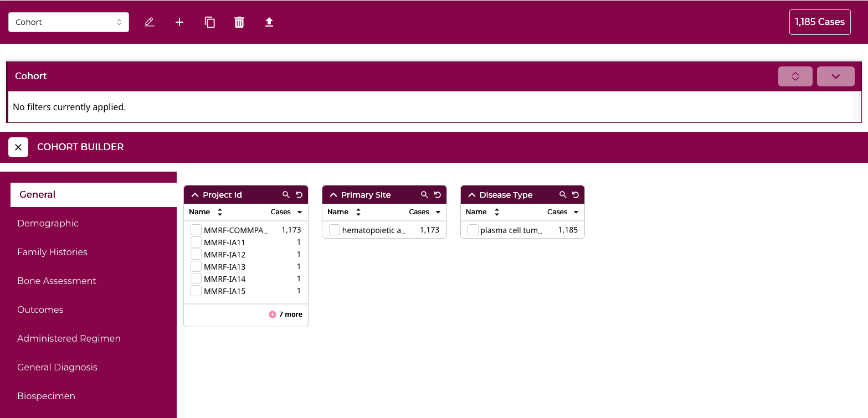Reset the Primary Site facet selections
This screenshot has height=418, width=868.
pos(438,195)
